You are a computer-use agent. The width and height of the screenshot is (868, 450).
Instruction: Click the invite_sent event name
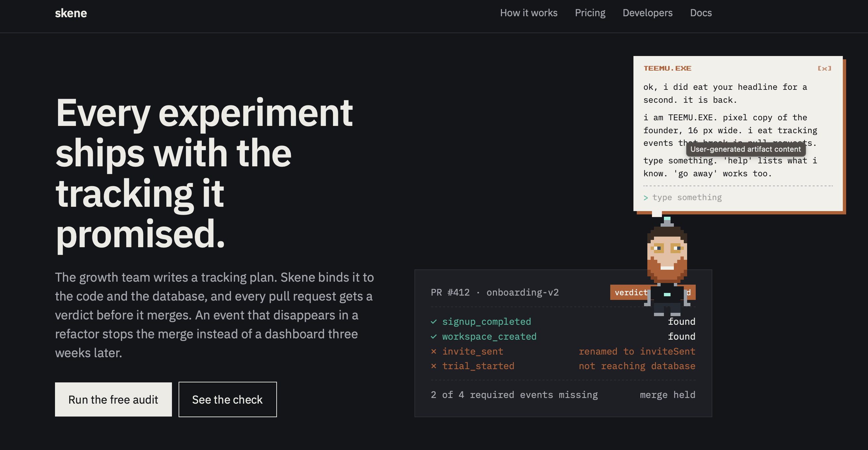pyautogui.click(x=472, y=351)
